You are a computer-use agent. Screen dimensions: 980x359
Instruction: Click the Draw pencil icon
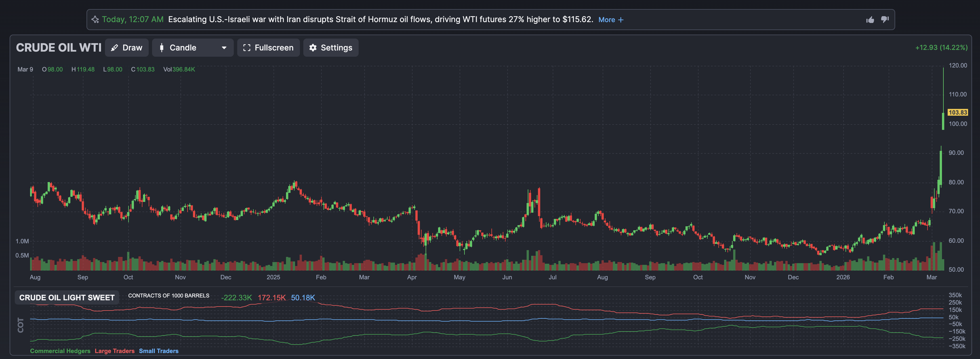[115, 48]
